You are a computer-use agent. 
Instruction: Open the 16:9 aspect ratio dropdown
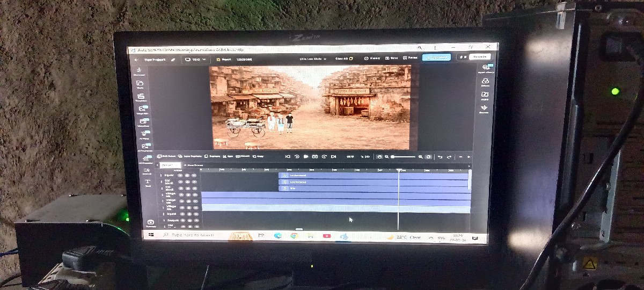click(196, 60)
